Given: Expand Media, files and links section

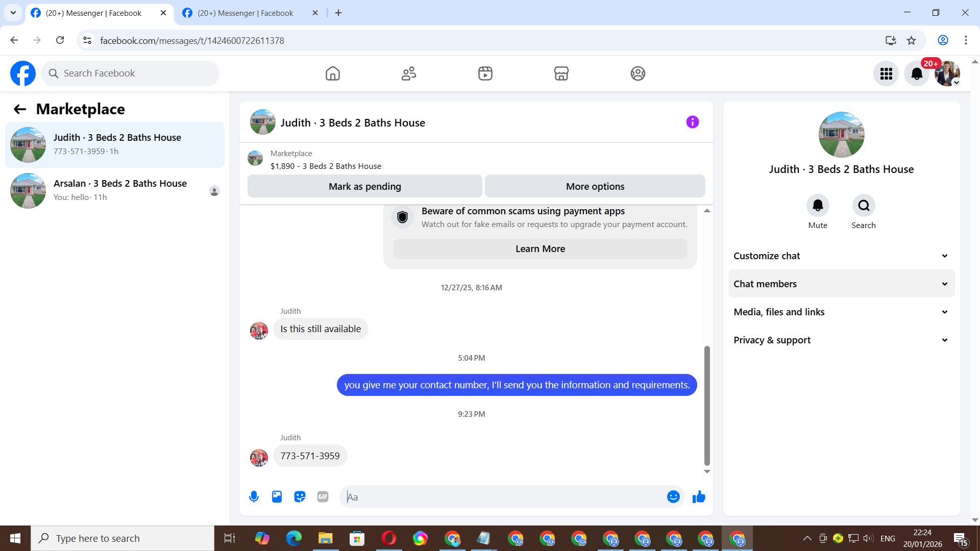Looking at the screenshot, I should tap(841, 312).
